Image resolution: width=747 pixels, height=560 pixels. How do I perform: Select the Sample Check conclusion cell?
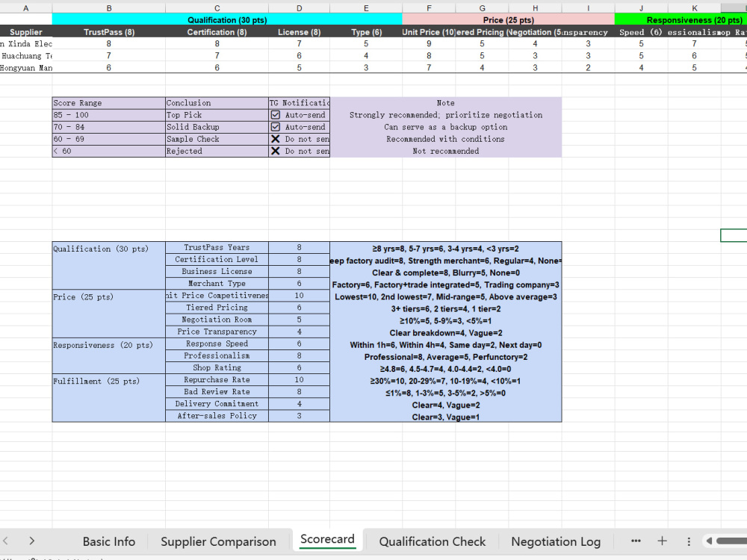217,139
